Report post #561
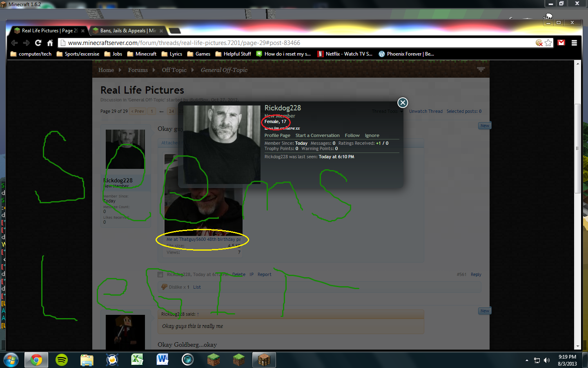The image size is (588, 368). click(264, 275)
